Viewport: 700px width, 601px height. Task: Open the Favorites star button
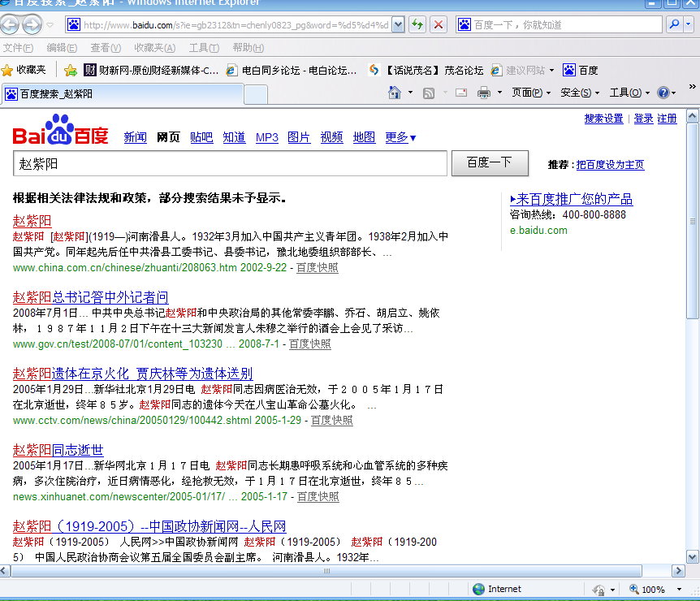24,70
